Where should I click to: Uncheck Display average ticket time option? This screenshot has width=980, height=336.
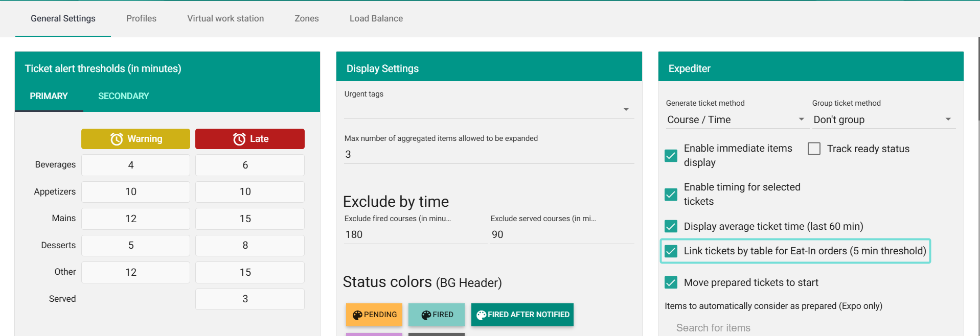(671, 226)
